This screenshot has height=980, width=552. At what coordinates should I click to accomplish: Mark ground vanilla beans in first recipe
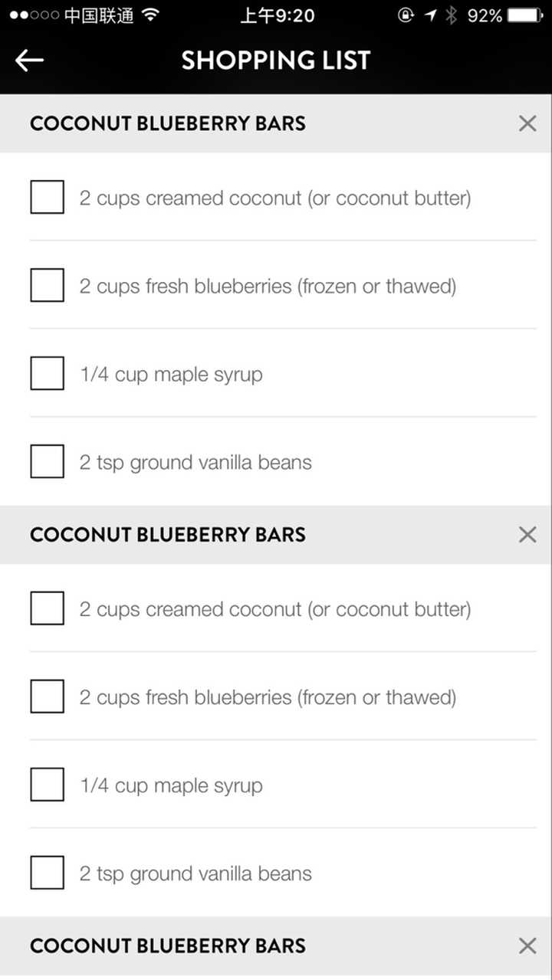47,461
